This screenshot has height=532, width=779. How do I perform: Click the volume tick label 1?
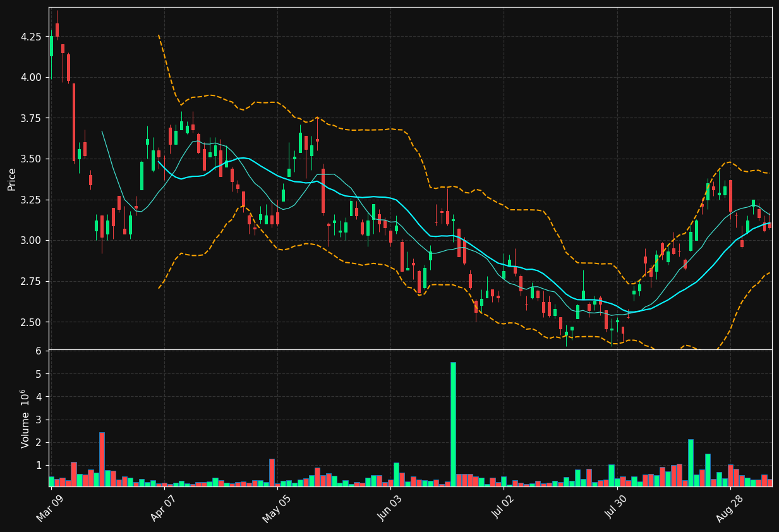coord(39,465)
